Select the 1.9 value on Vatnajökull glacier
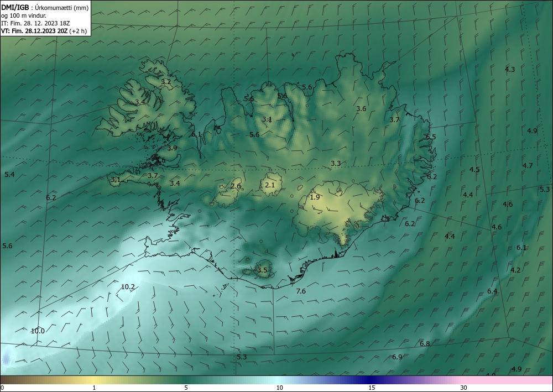 tap(315, 197)
